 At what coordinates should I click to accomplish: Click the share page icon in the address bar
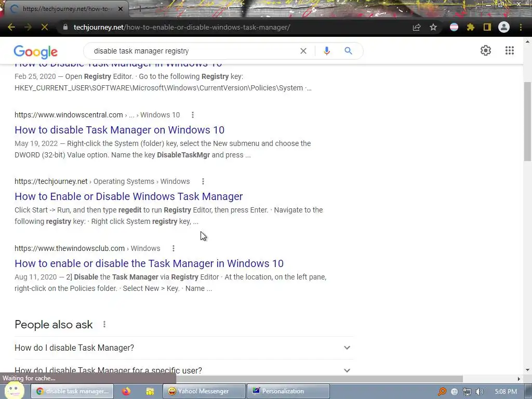[417, 27]
